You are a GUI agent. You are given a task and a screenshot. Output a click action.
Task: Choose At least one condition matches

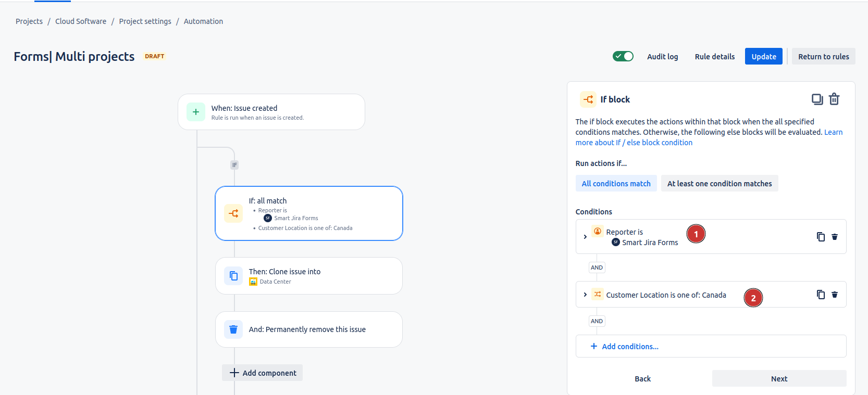click(719, 184)
